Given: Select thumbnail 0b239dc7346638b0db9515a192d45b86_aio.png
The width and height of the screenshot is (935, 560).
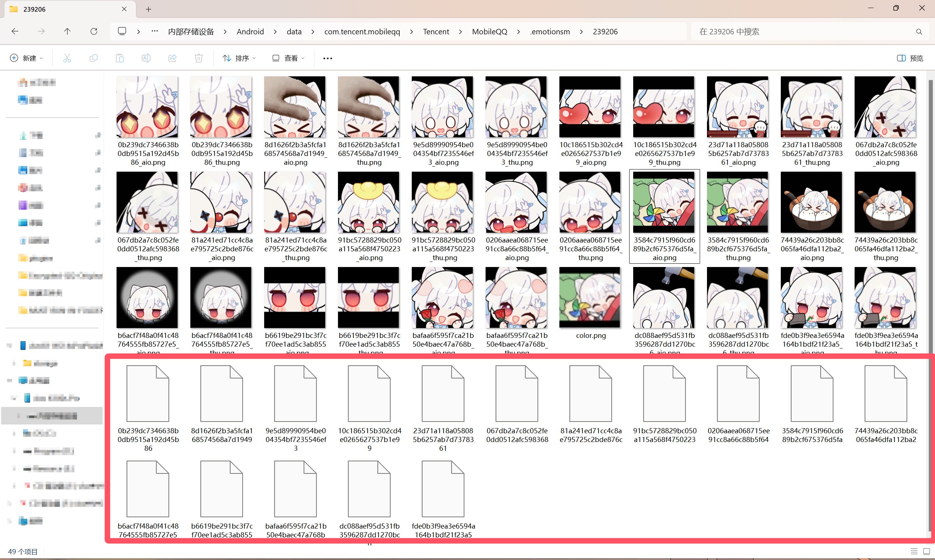Looking at the screenshot, I should [x=148, y=121].
